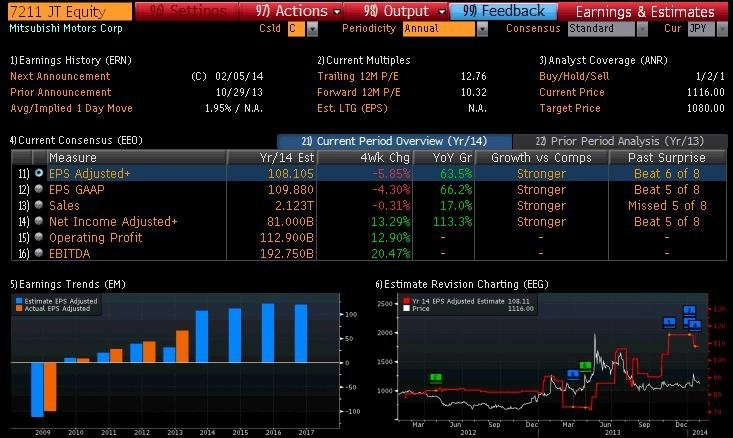The image size is (733, 438).
Task: Click the Next Announcement label
Action: [x=60, y=76]
